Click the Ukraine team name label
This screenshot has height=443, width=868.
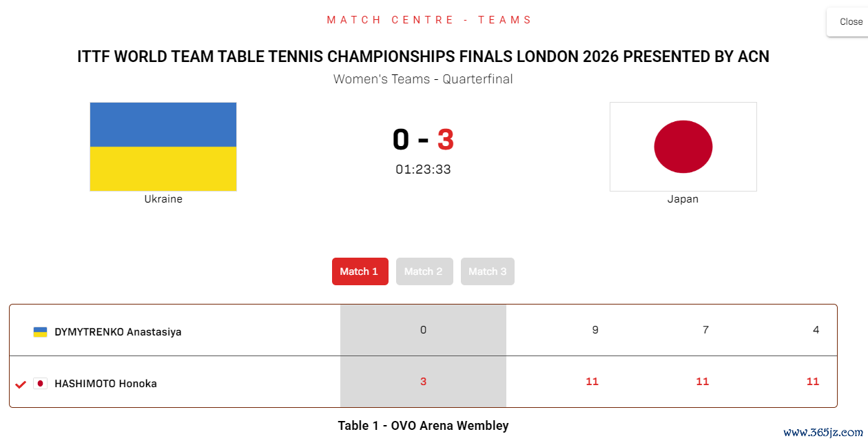click(x=163, y=199)
